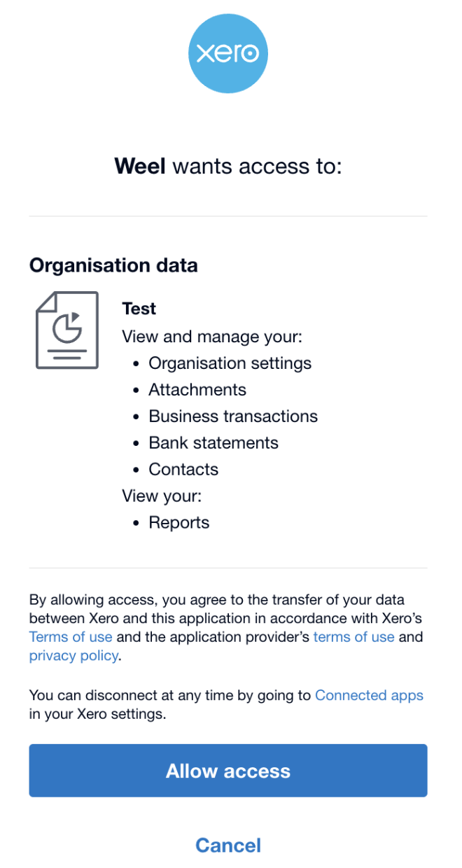
Task: Open application provider's terms of use link
Action: tap(354, 638)
